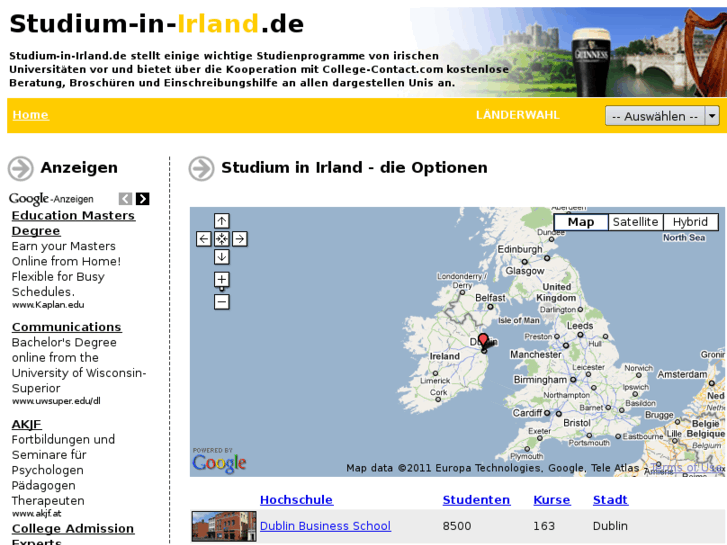Show next Google ads with right arrow

tap(143, 199)
